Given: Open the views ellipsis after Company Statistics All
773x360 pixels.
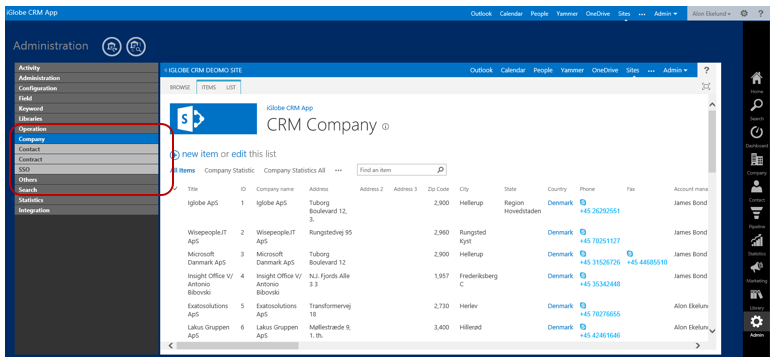Looking at the screenshot, I should 338,170.
